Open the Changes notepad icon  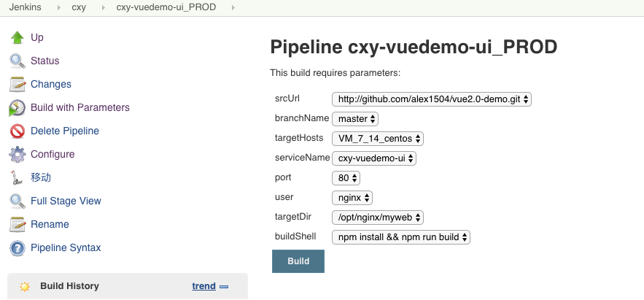pos(17,84)
